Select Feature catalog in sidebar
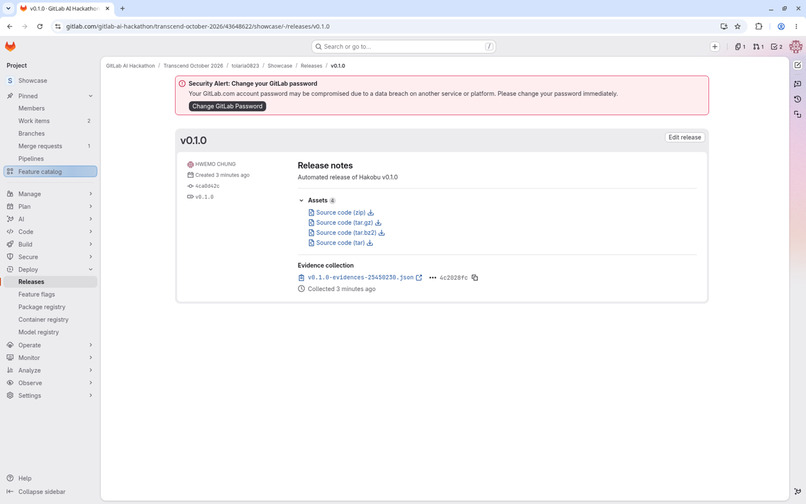 (x=50, y=171)
